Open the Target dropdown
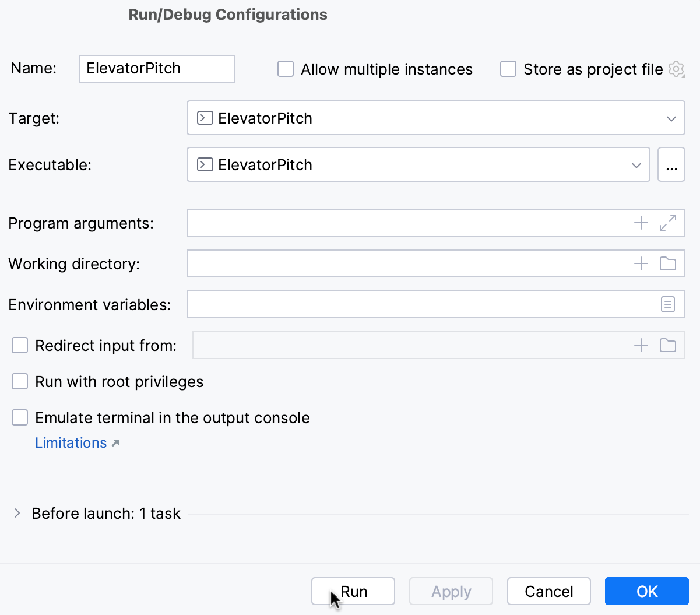 [x=671, y=118]
